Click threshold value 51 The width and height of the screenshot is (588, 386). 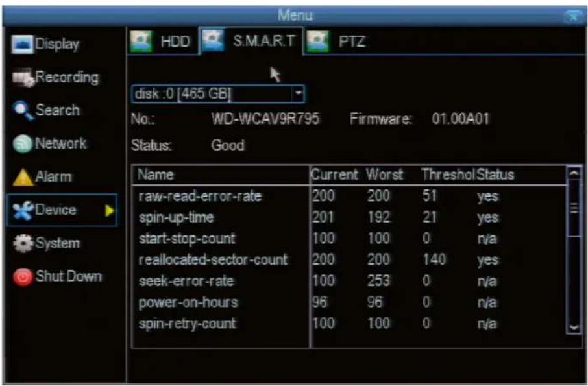[x=430, y=196]
